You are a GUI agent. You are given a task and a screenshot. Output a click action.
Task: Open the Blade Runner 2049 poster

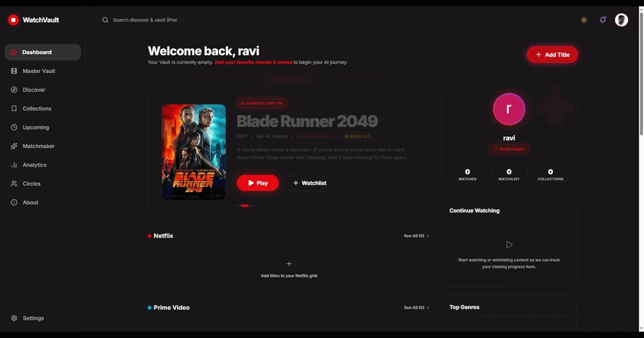click(194, 152)
